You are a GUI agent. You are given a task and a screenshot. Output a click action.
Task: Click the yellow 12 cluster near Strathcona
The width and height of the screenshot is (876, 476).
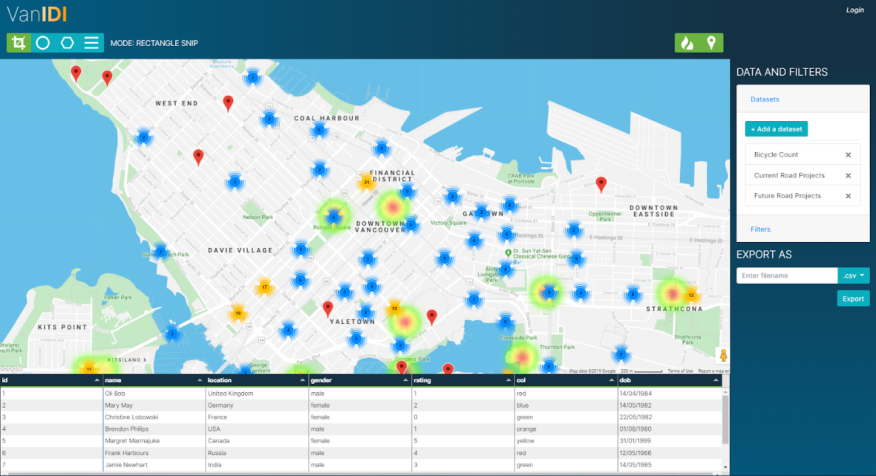pyautogui.click(x=691, y=295)
